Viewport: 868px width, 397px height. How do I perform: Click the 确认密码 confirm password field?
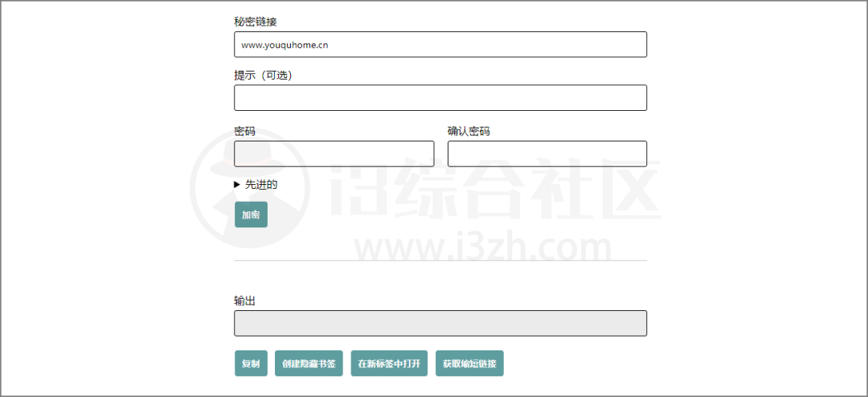[x=547, y=153]
